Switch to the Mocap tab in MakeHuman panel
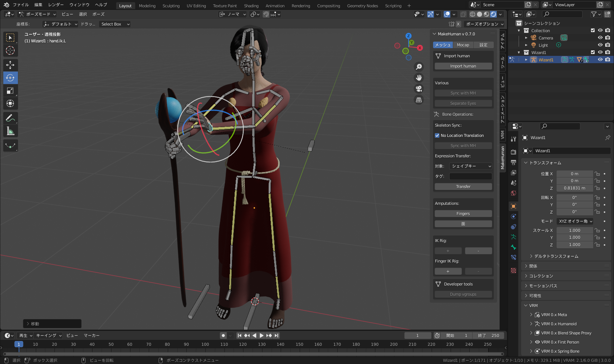This screenshot has height=364, width=614. (x=463, y=45)
